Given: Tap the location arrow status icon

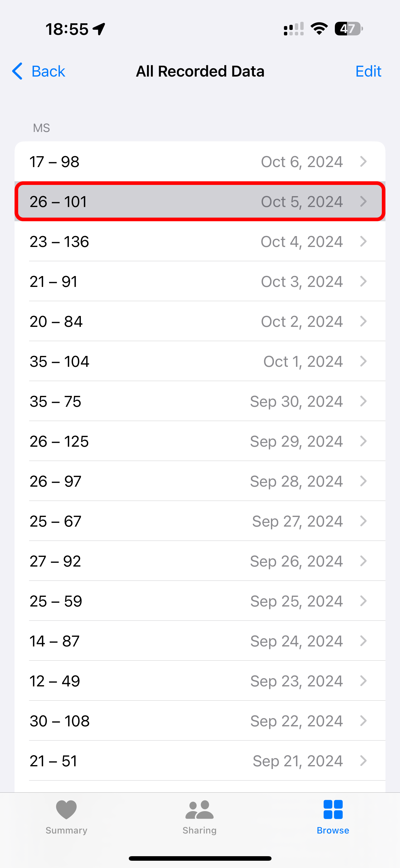Looking at the screenshot, I should tap(99, 29).
